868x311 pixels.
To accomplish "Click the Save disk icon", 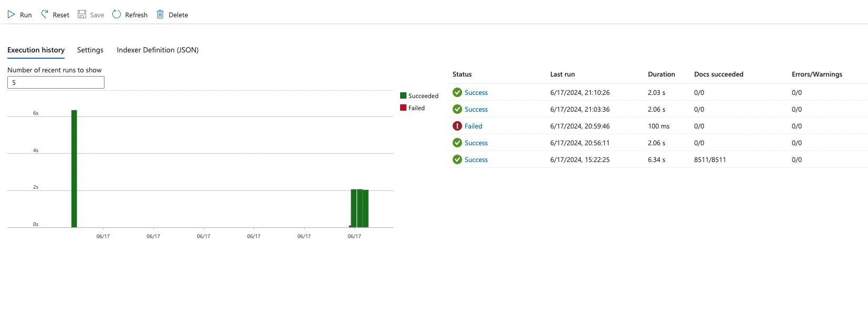I will (82, 15).
